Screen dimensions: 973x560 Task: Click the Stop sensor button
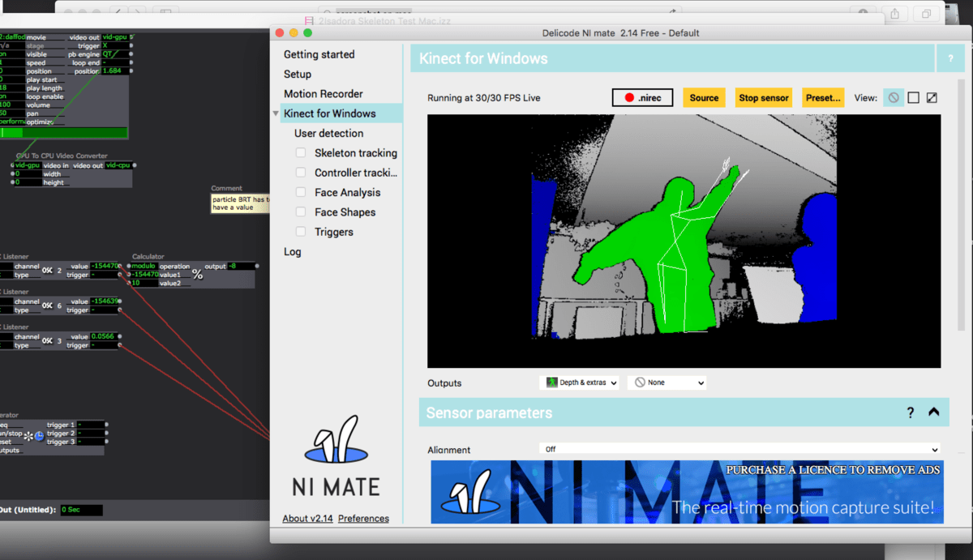coord(763,98)
